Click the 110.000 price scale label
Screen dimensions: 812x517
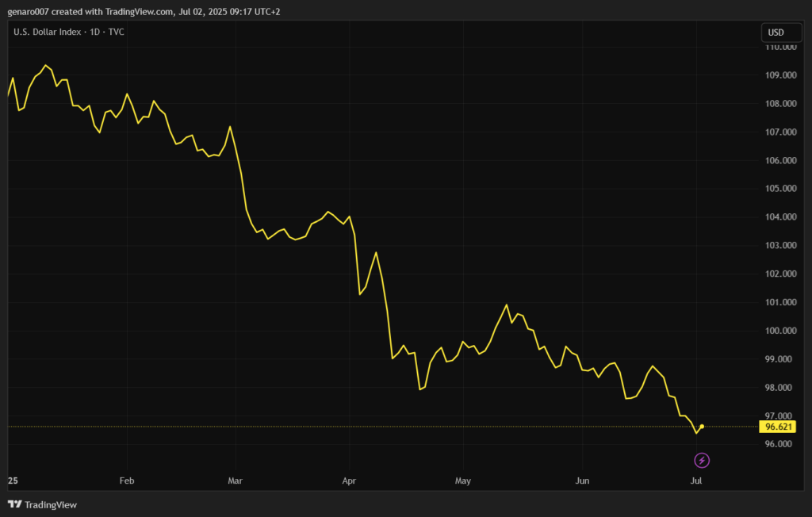click(x=780, y=47)
